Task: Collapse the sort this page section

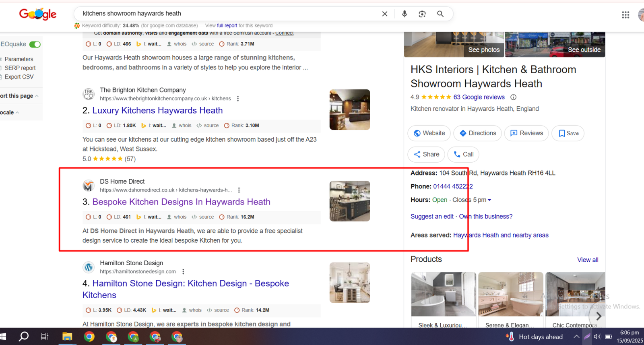Action: coord(37,96)
